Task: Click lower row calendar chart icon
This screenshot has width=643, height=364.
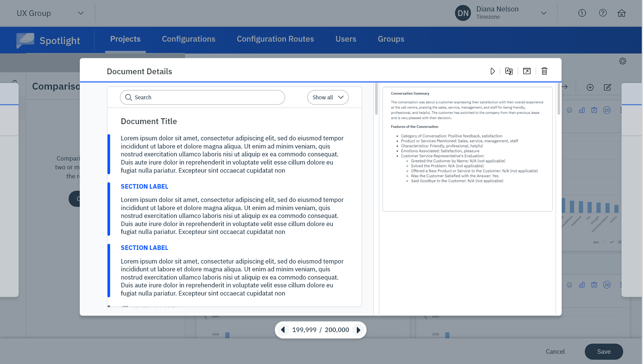Action: [594, 285]
